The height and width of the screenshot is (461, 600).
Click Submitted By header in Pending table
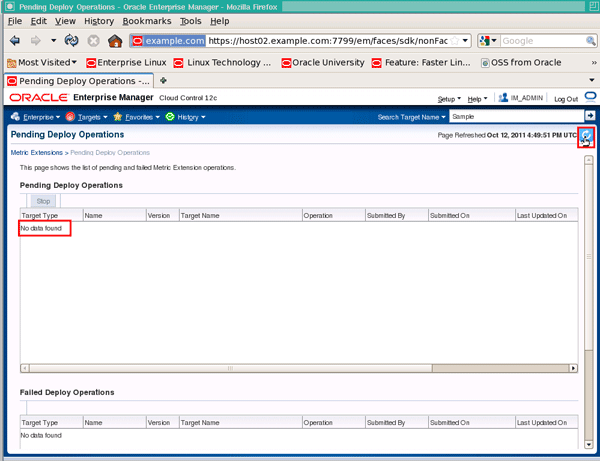(396, 215)
